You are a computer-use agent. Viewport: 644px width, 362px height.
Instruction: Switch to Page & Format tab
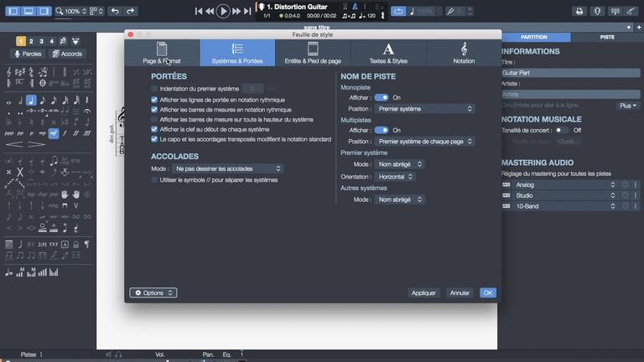coord(162,53)
